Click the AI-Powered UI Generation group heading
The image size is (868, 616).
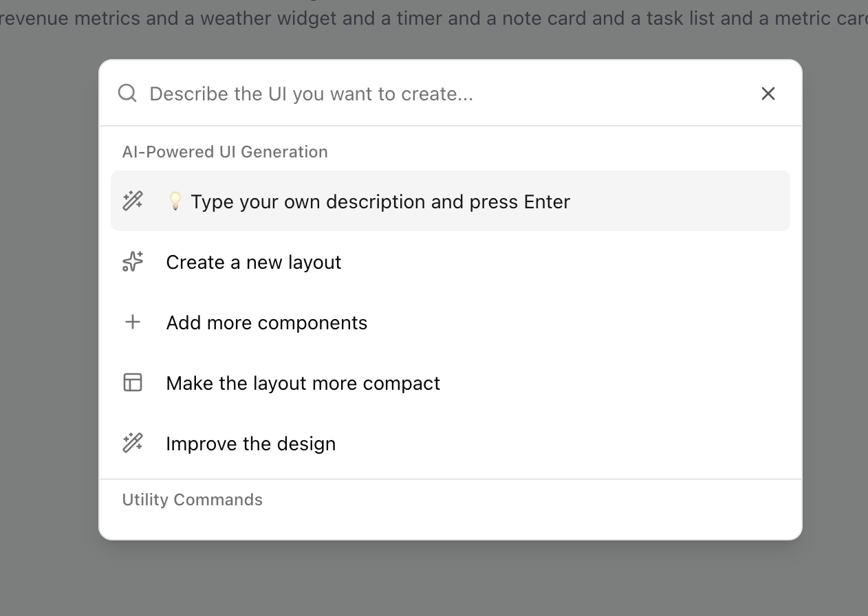click(x=225, y=152)
